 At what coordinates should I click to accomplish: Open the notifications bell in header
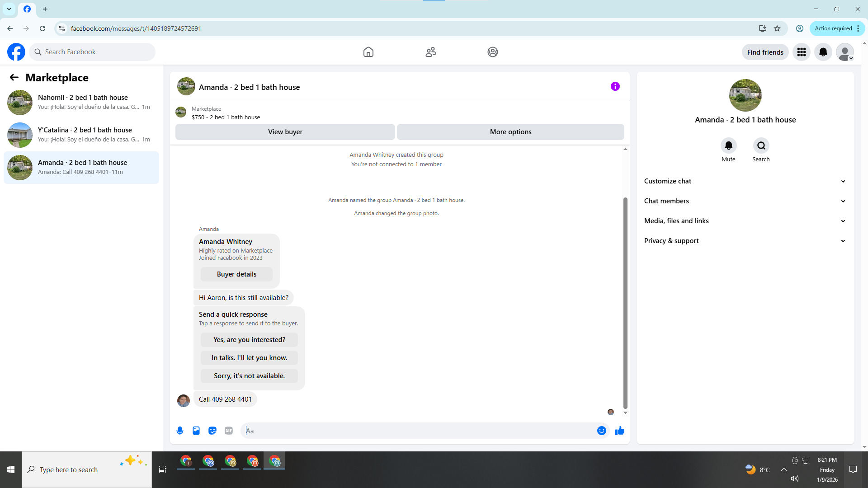[x=823, y=52]
